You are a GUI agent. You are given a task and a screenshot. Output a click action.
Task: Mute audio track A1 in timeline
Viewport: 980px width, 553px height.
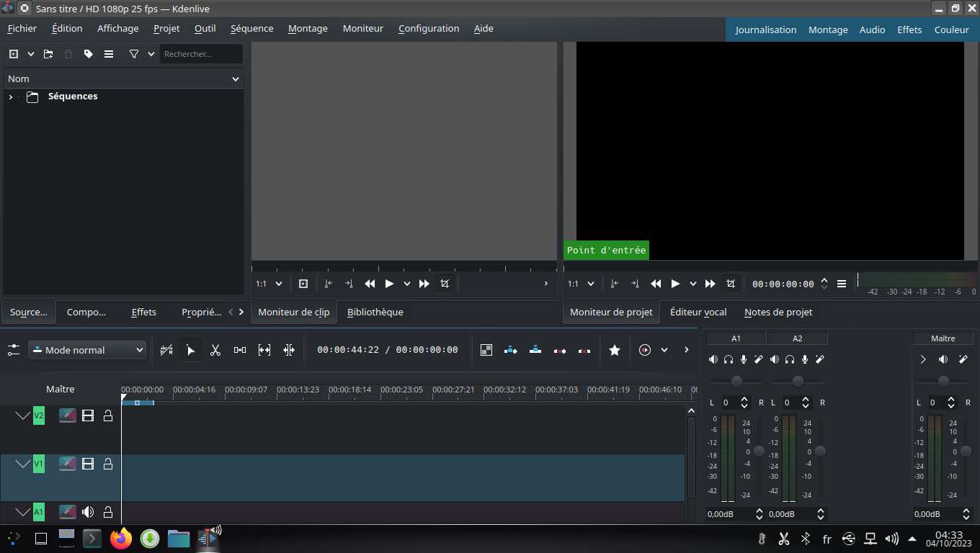pyautogui.click(x=88, y=512)
